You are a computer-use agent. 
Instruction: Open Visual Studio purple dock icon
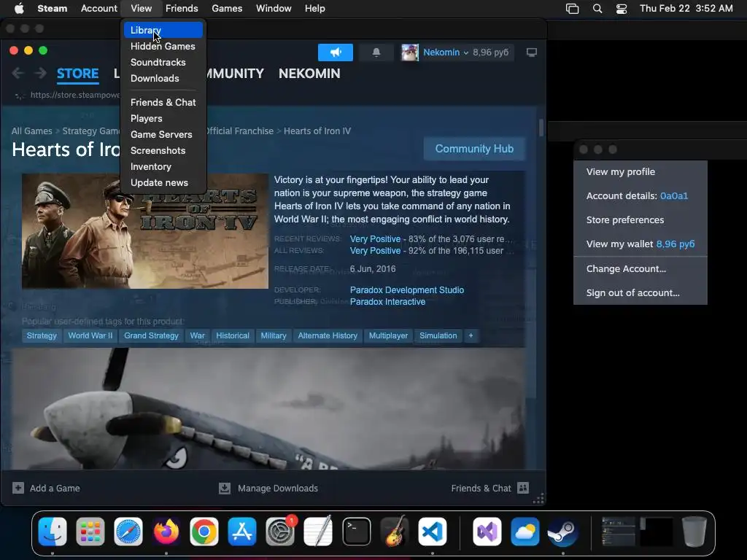coord(487,532)
